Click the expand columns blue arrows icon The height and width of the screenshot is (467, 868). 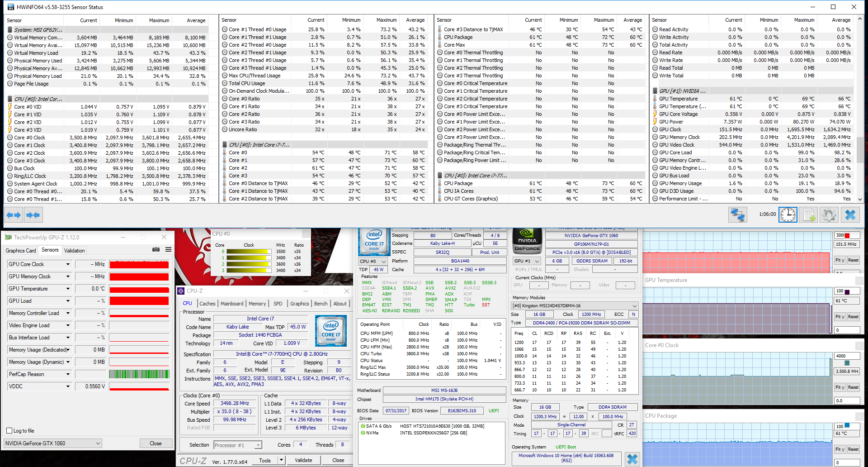[x=14, y=215]
